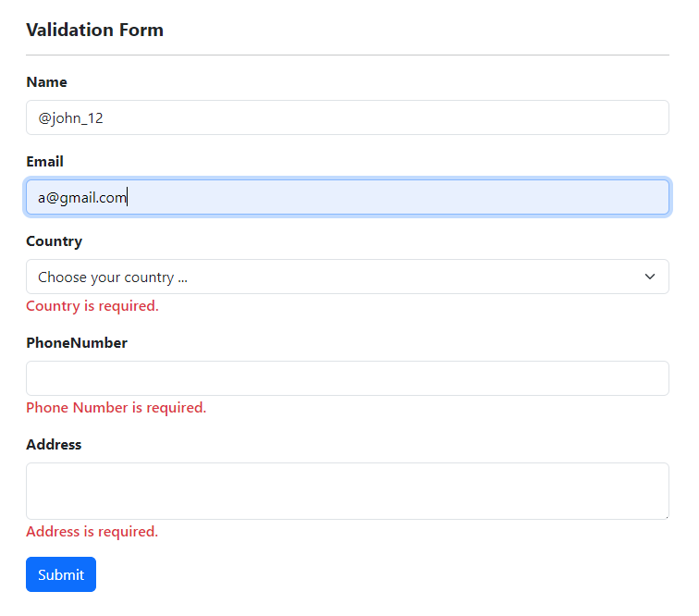Screen dimensions: 699x616
Task: Click the "Country is required." error message
Action: coord(92,306)
